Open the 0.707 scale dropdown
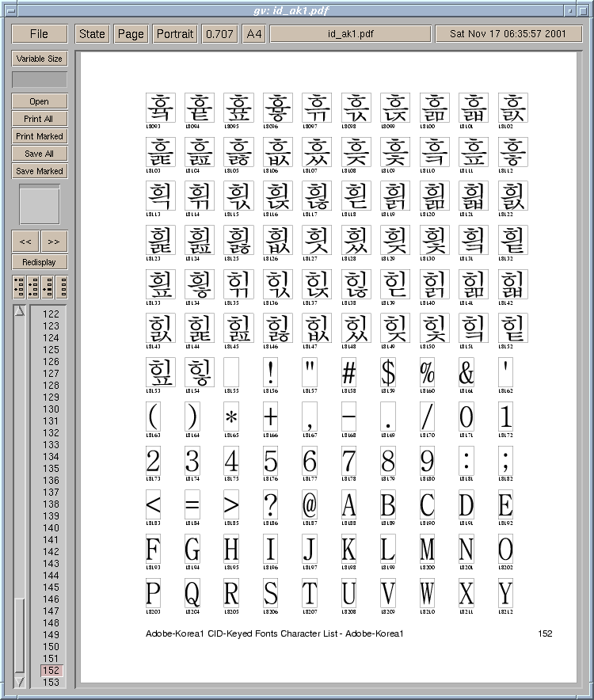The image size is (594, 700). coord(219,33)
